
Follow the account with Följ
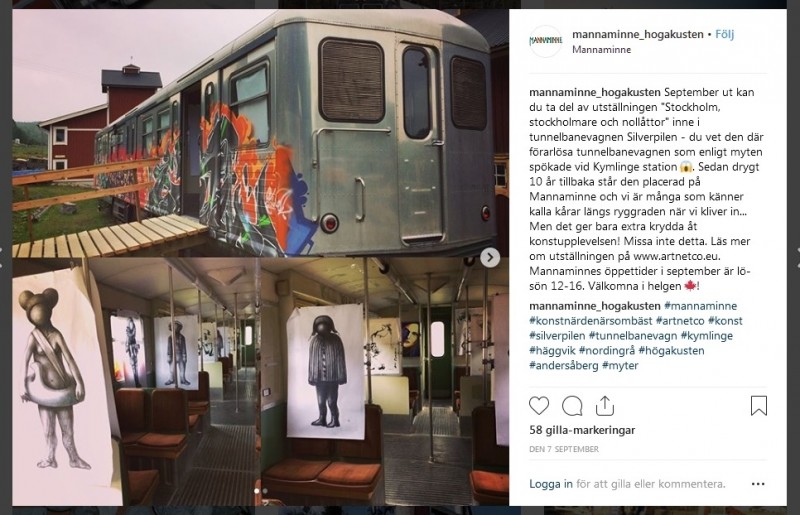724,34
